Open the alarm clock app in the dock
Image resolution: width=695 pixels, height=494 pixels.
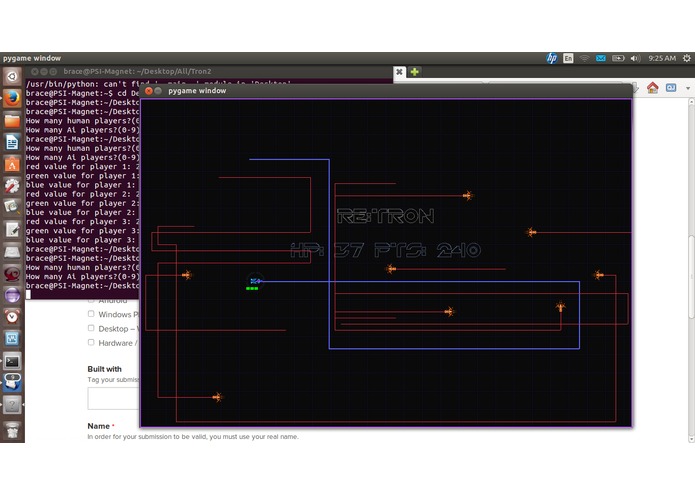[x=12, y=317]
